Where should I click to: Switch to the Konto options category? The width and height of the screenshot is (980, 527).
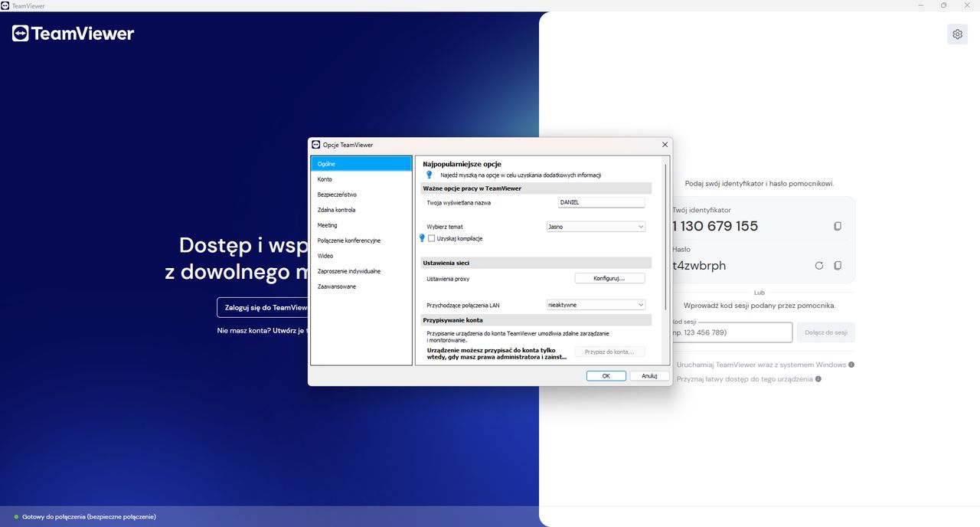pos(361,179)
